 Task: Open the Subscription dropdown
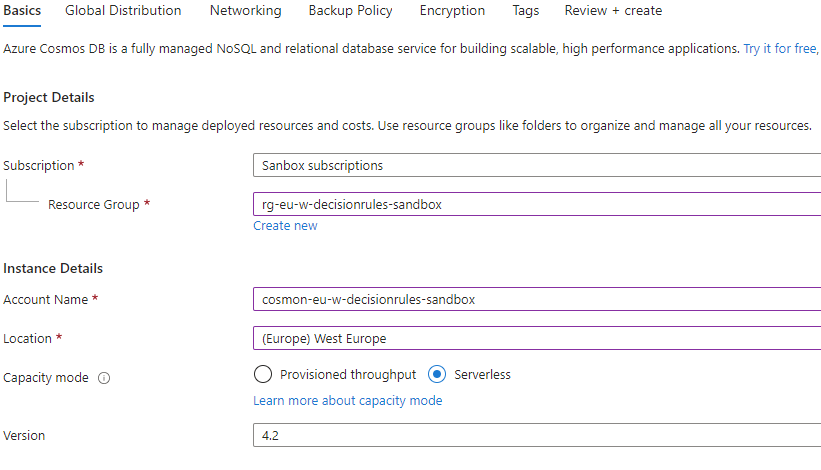[537, 165]
